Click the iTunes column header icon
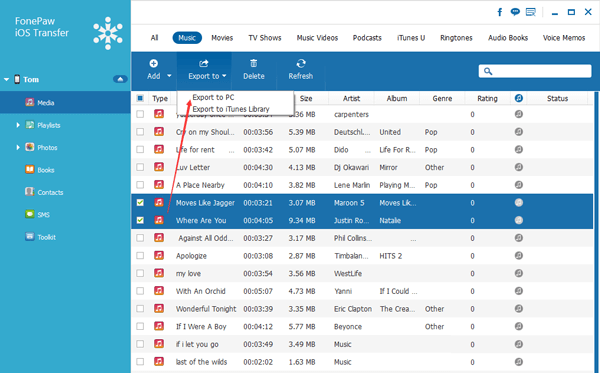600x373 pixels. click(518, 98)
